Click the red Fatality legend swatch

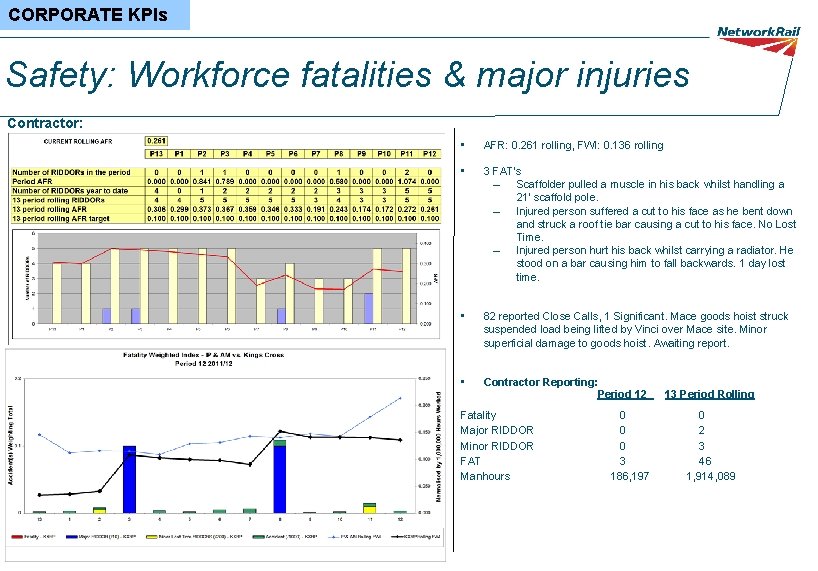click(x=17, y=537)
